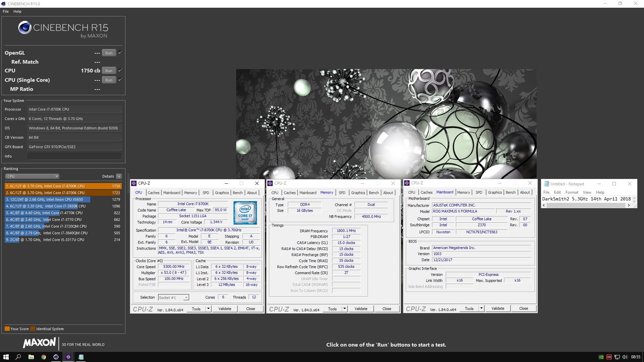Image resolution: width=644 pixels, height=362 pixels.
Task: Expand Tools dropdown arrow in Mainboard window
Action: (481, 308)
